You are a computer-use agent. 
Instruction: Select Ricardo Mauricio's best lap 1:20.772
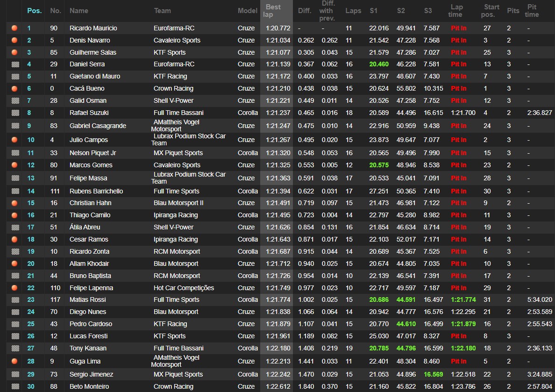pyautogui.click(x=278, y=28)
